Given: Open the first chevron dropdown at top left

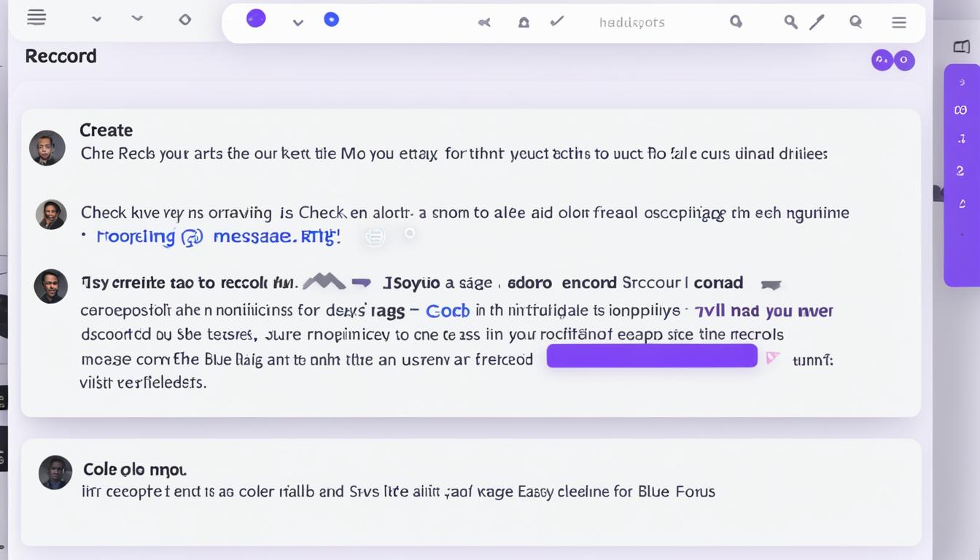Looking at the screenshot, I should [x=96, y=18].
